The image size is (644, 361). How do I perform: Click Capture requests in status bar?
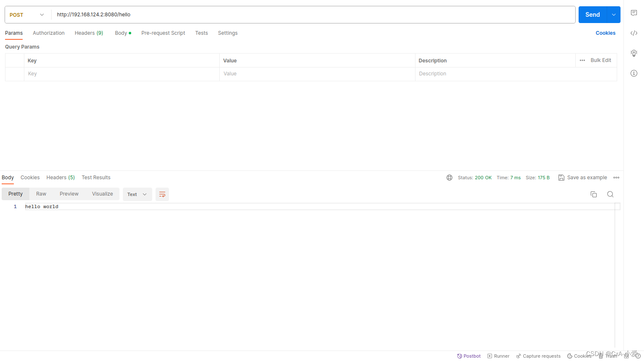point(538,356)
